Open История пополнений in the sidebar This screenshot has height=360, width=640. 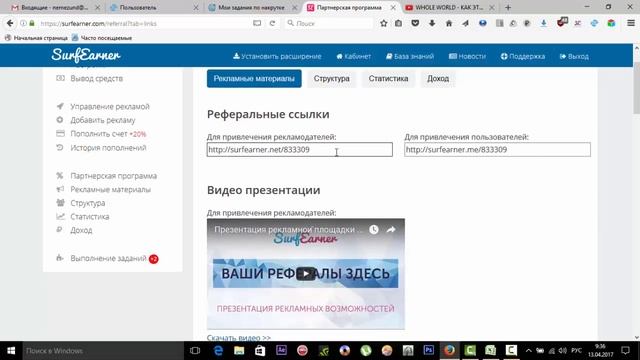pyautogui.click(x=108, y=148)
